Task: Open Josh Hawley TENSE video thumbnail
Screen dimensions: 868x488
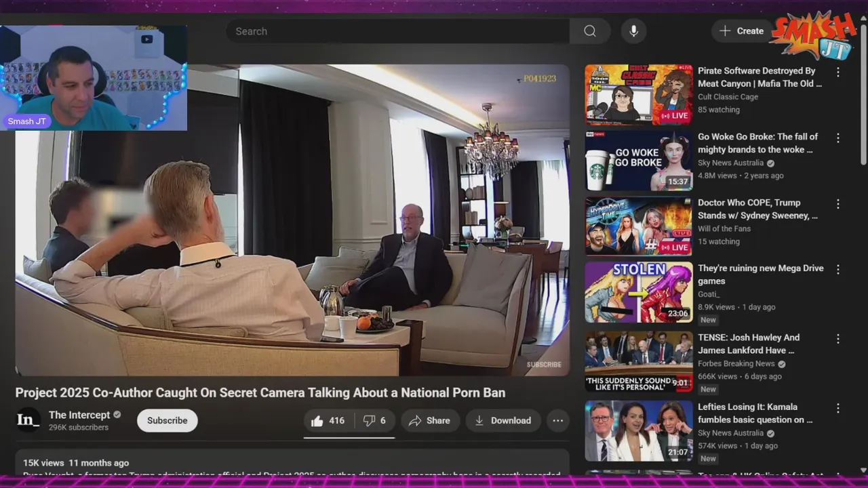Action: [639, 362]
